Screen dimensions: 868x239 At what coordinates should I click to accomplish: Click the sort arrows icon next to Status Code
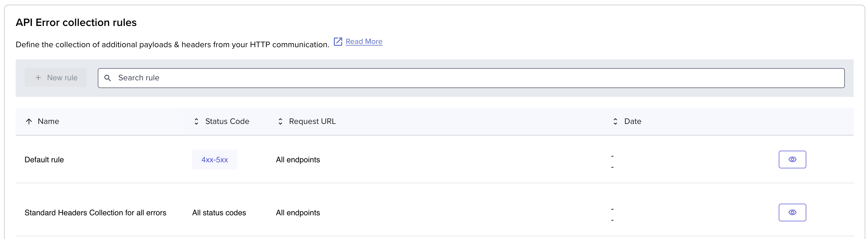point(196,121)
